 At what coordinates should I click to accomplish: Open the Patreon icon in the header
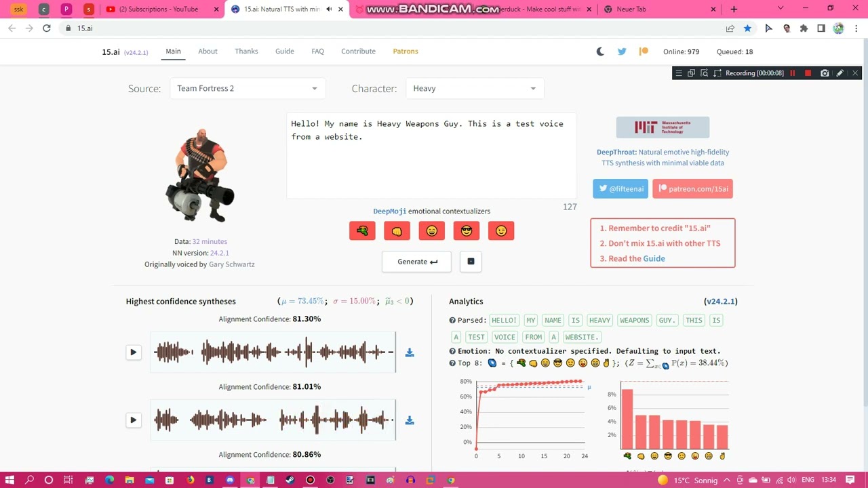tap(644, 52)
